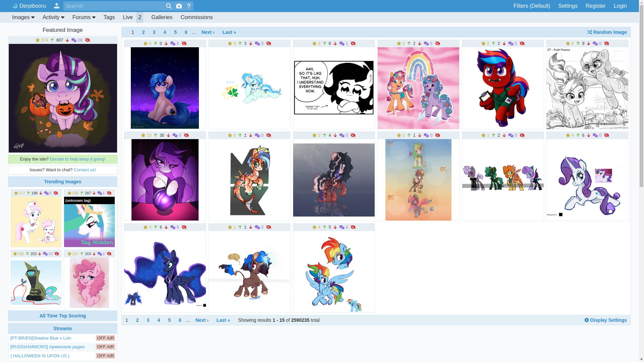The image size is (644, 362).
Task: Hide the trending Nurse Redheart image
Action: (56, 193)
